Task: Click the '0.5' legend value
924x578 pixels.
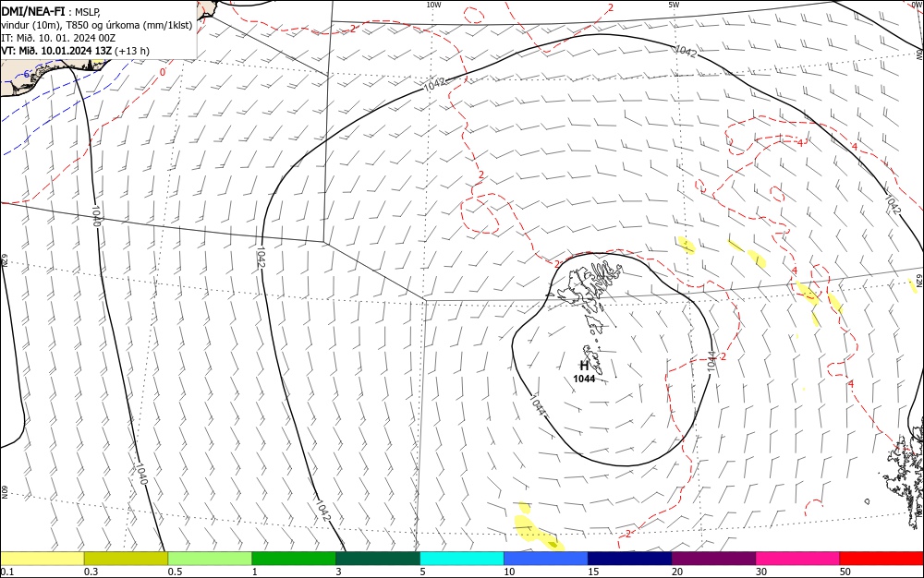Action: (x=175, y=572)
